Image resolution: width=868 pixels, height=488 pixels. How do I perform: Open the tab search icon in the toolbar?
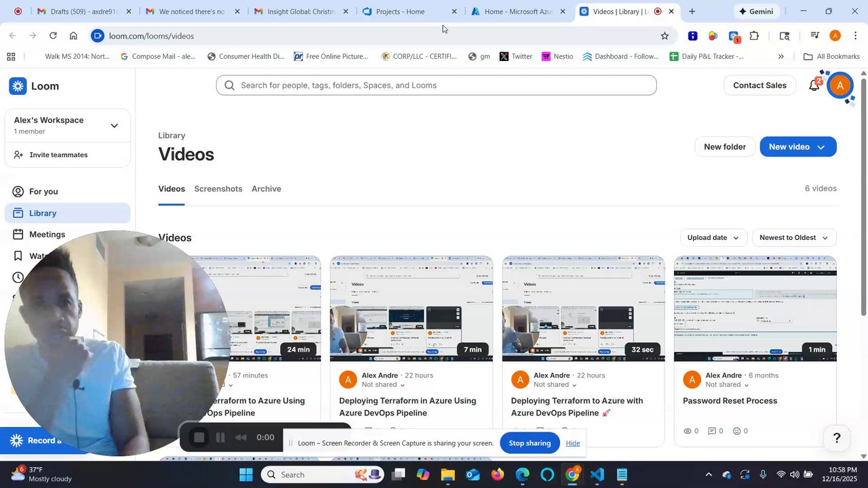[785, 36]
